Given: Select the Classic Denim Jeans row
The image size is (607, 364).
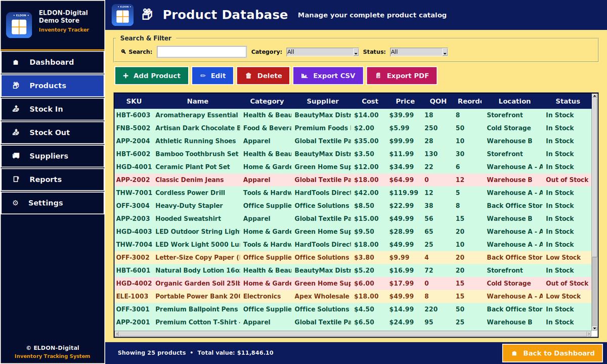Looking at the screenshot, I should [353, 180].
